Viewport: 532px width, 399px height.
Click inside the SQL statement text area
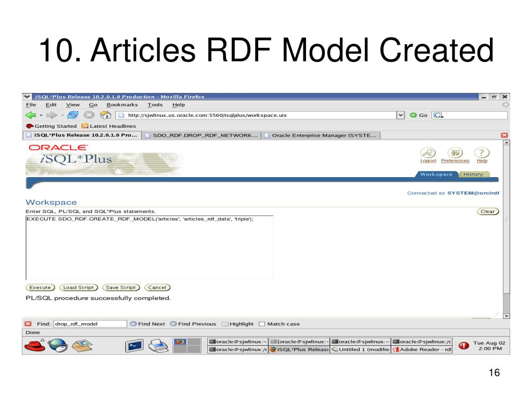point(149,248)
